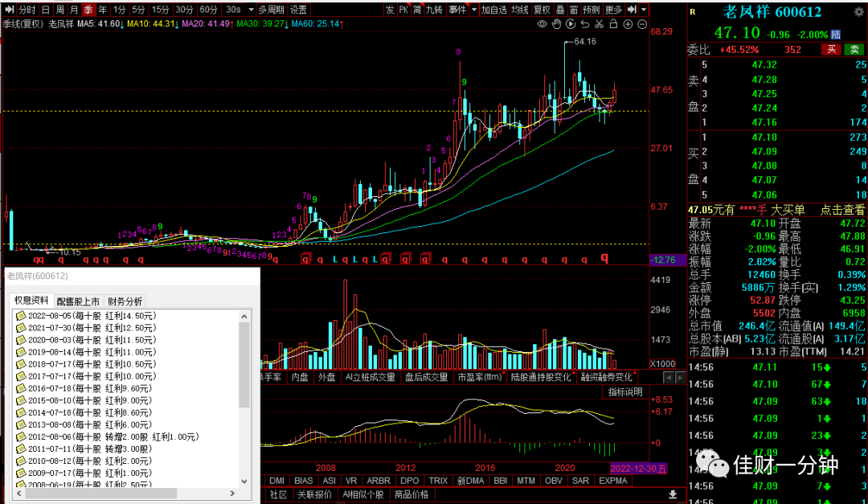Screen dimensions: 868x504
Task: Toggle the padlock lock icon
Action: [x=613, y=24]
